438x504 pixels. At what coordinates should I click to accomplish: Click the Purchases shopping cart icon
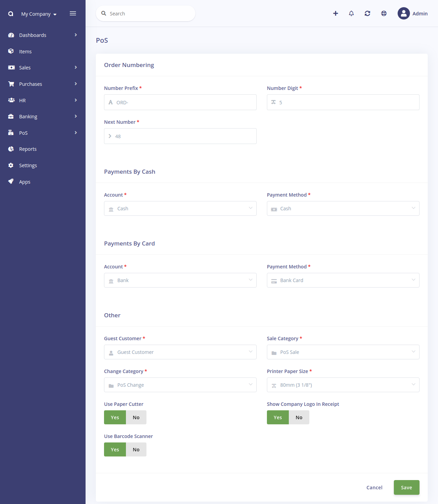(x=11, y=84)
